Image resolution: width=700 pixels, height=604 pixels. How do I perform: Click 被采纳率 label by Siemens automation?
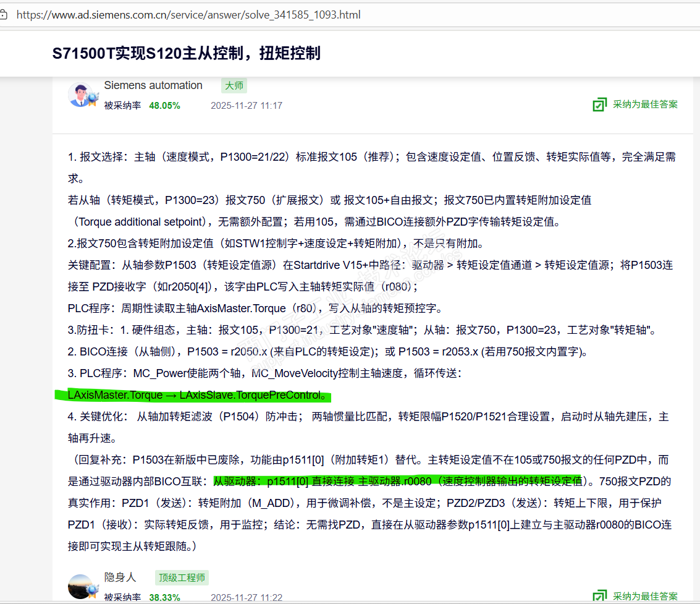pos(122,106)
